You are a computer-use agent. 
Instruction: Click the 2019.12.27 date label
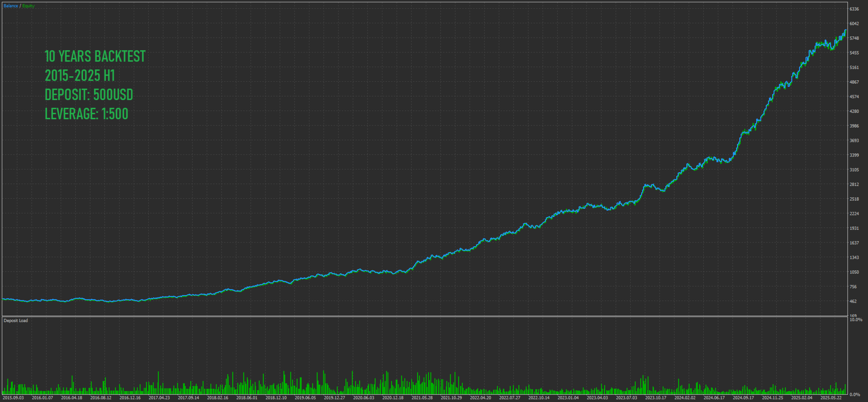tap(335, 398)
